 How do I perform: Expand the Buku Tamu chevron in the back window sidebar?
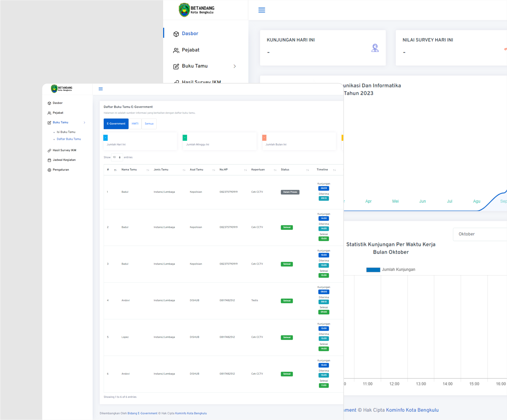[235, 66]
